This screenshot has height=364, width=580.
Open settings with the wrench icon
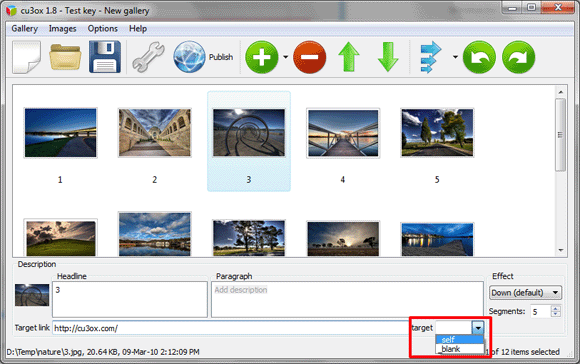(x=148, y=57)
